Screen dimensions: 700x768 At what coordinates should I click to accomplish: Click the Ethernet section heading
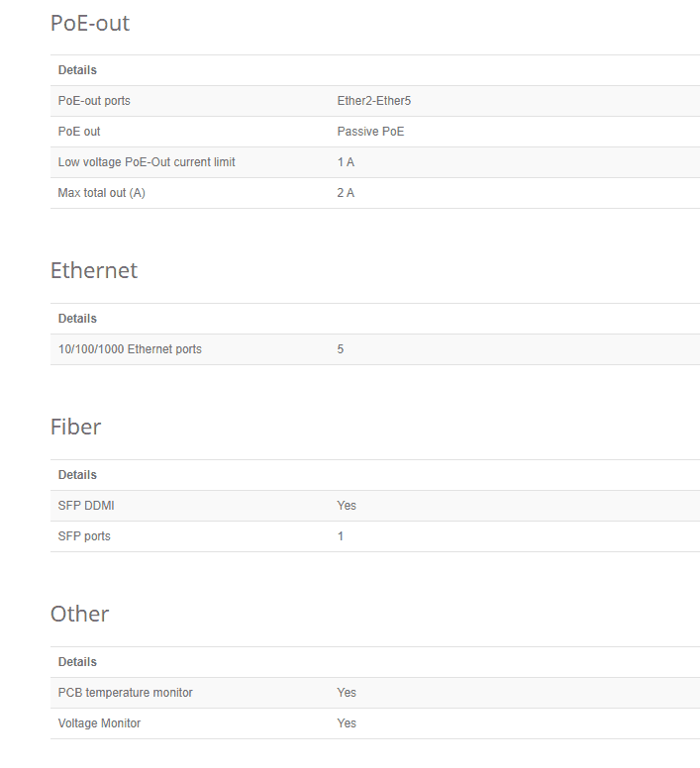94,271
